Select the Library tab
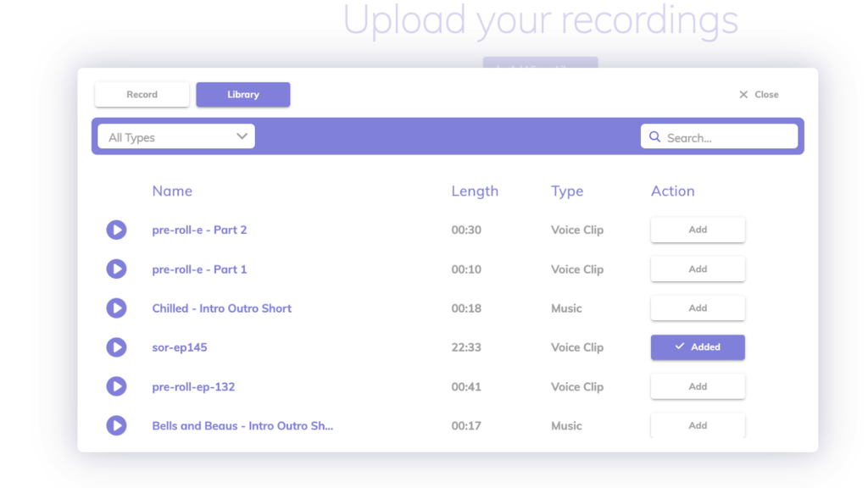Screen dimensions: 868x488 [243, 95]
